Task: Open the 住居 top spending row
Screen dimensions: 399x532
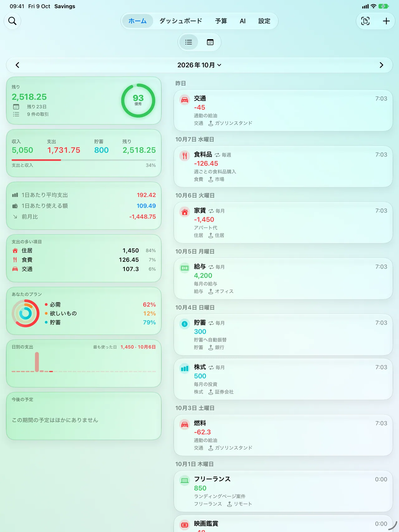Action: 84,251
